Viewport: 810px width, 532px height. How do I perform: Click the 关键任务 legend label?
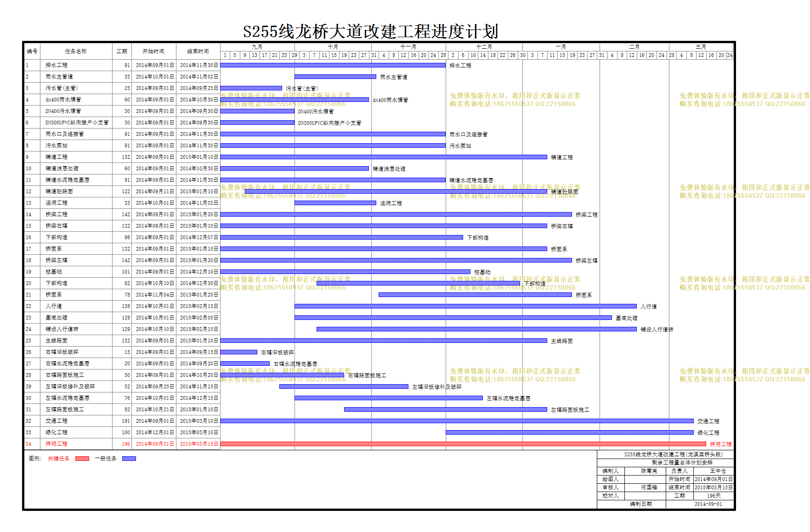tap(59, 459)
